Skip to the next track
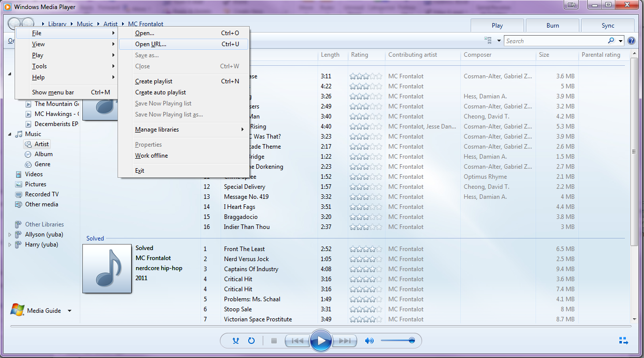 coord(344,341)
